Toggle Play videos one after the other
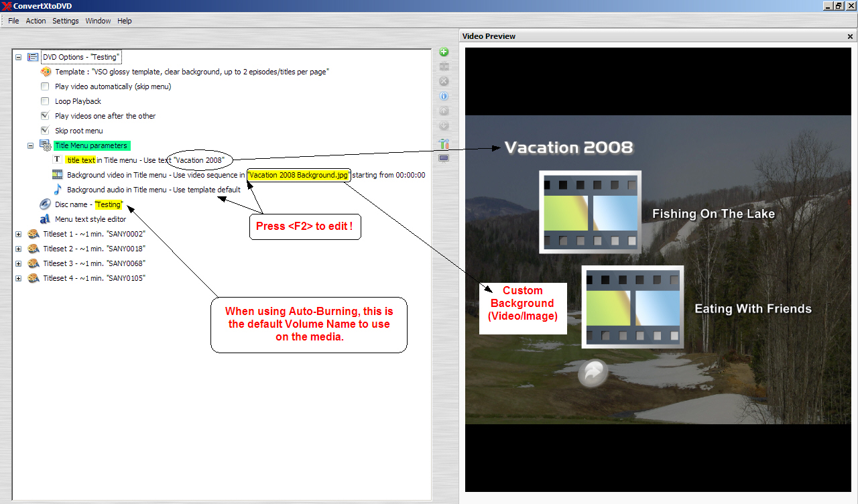This screenshot has width=858, height=504. pyautogui.click(x=45, y=116)
